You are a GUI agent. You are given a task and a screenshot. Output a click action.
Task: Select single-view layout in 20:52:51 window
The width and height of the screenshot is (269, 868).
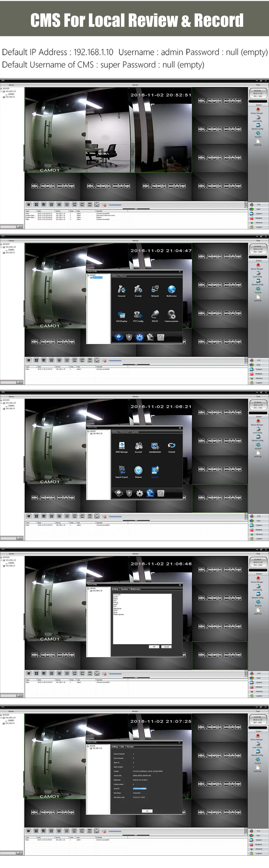(x=29, y=204)
